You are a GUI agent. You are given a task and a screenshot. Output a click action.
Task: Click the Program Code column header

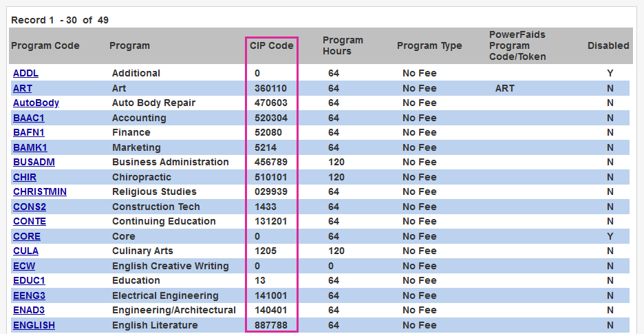[x=45, y=45]
